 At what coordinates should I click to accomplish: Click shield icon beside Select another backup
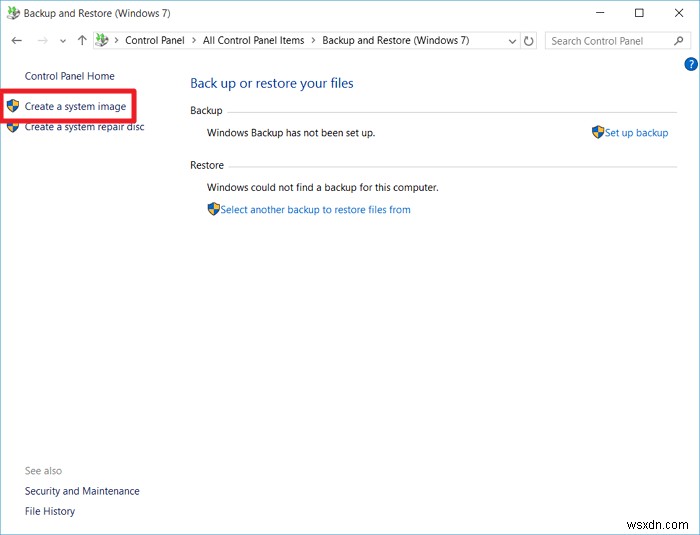point(213,209)
